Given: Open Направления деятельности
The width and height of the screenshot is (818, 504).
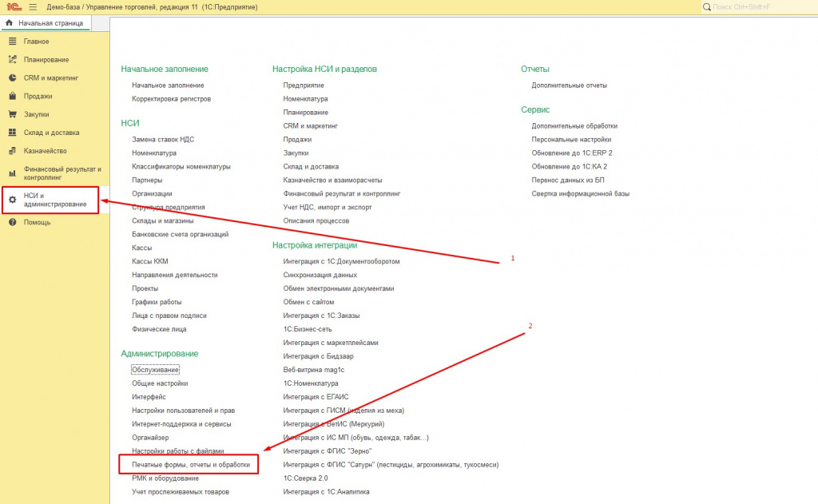Looking at the screenshot, I should [x=174, y=275].
